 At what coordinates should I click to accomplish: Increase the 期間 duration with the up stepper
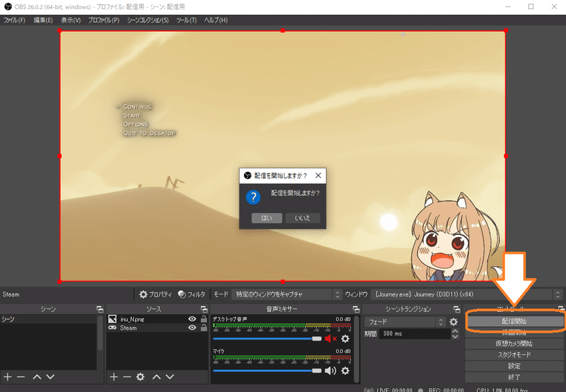455,331
